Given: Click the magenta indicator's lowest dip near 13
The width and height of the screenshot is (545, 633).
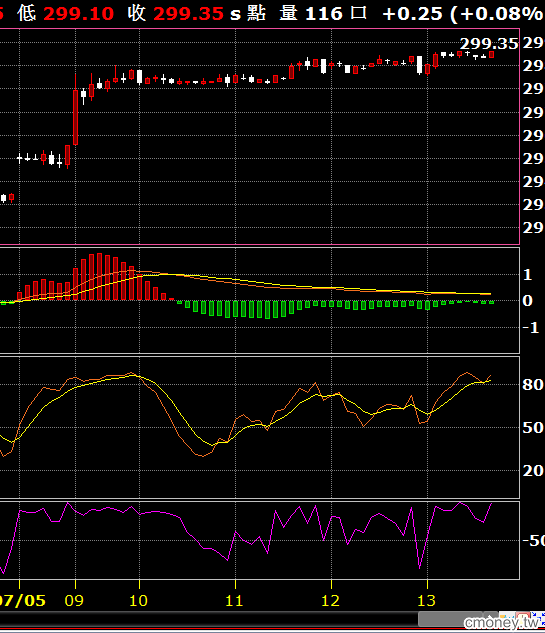Looking at the screenshot, I should click(420, 565).
